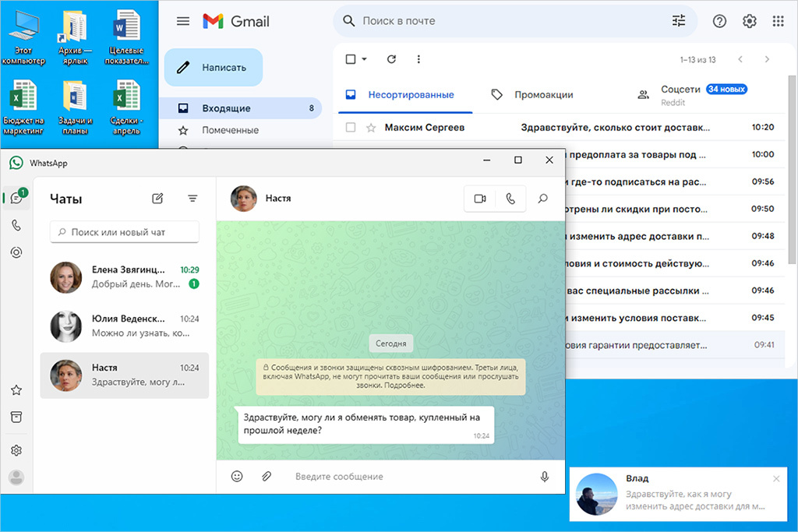
Task: Open chat with Юлия Веденск...
Action: (124, 326)
